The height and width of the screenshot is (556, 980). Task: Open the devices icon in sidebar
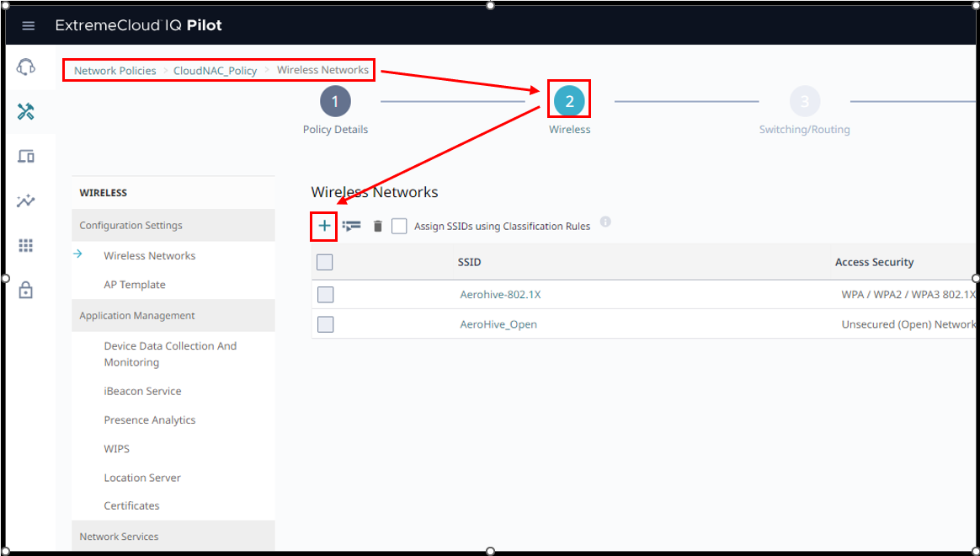coord(25,157)
